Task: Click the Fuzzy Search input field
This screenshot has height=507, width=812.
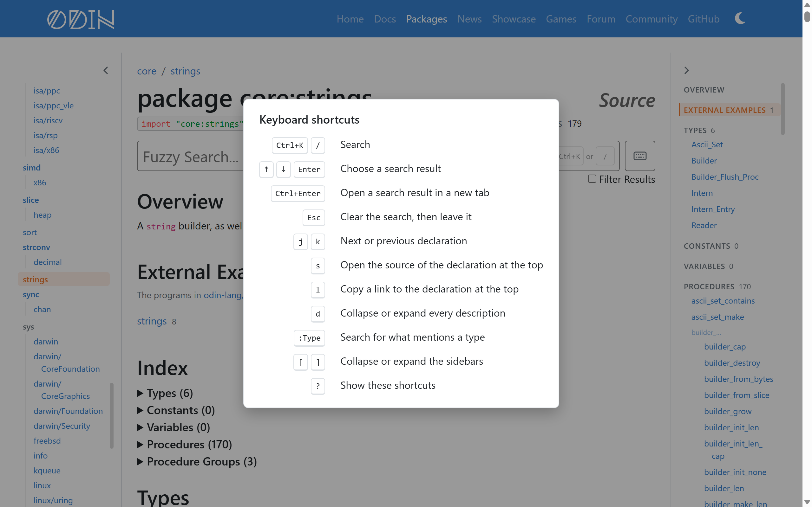Action: 190,156
